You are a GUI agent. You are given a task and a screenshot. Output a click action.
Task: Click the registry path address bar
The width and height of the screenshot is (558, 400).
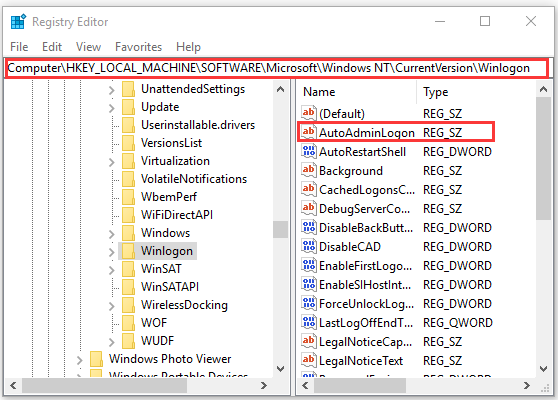pos(277,68)
